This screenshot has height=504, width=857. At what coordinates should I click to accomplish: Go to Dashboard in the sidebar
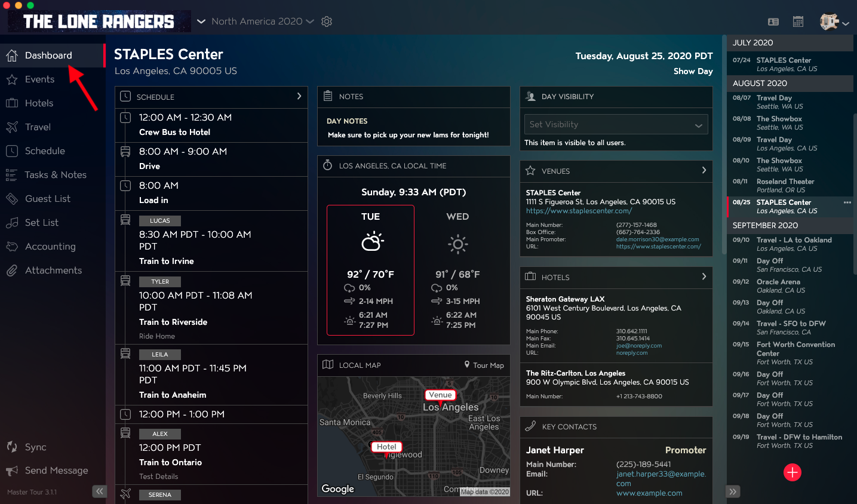[x=52, y=56]
